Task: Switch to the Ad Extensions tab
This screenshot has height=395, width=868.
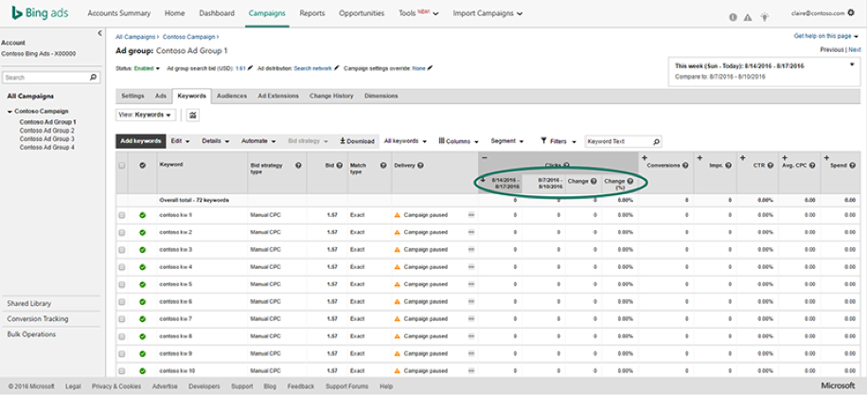Action: coord(278,96)
